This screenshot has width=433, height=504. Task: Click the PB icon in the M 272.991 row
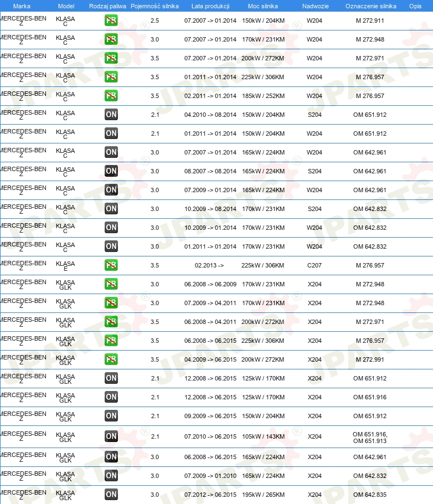point(111,359)
